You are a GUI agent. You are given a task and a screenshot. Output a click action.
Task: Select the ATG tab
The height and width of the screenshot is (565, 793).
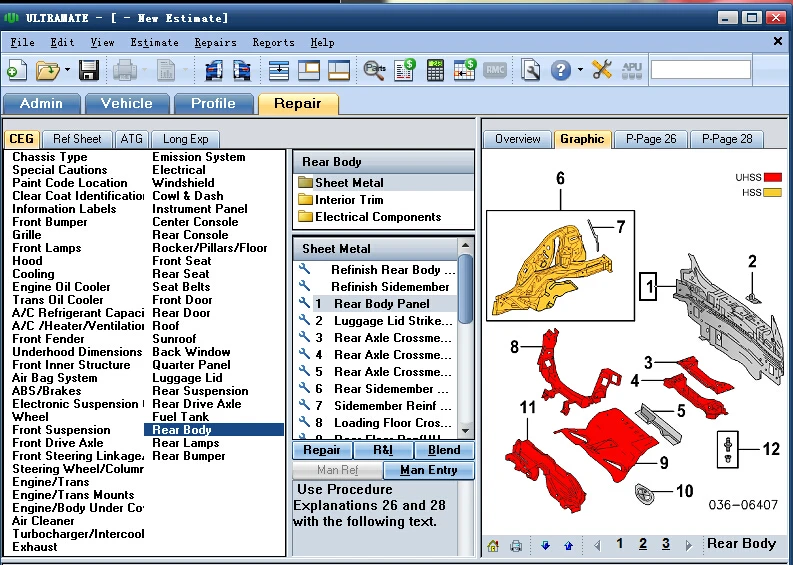[131, 139]
